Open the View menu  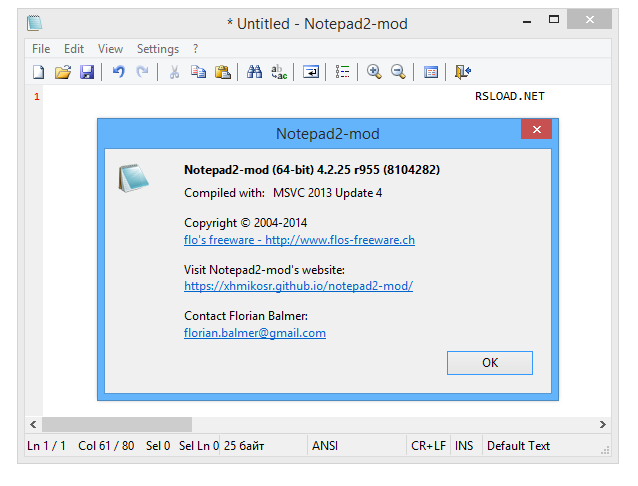coord(110,49)
